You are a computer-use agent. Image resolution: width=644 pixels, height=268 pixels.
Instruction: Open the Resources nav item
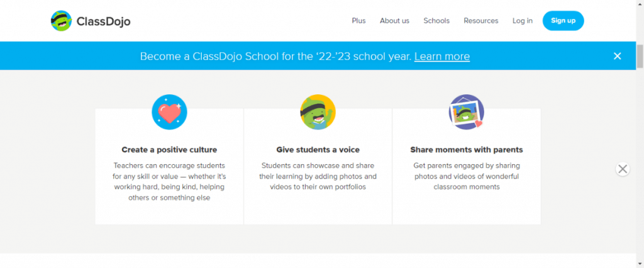click(481, 21)
